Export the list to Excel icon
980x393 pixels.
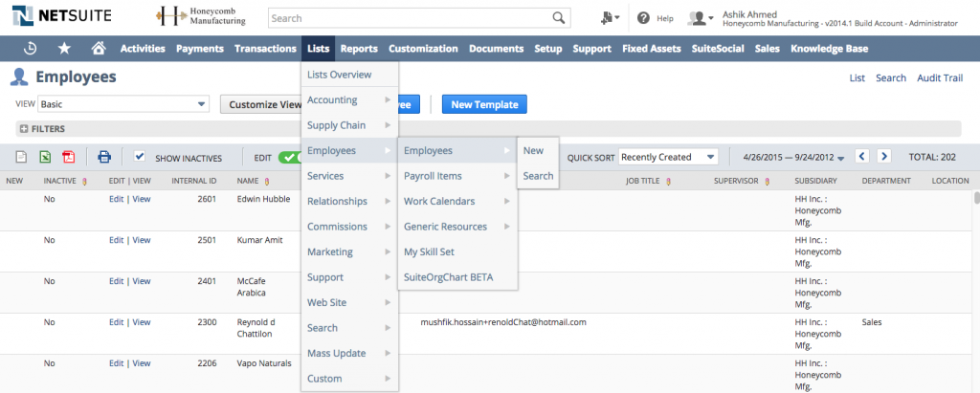click(45, 157)
